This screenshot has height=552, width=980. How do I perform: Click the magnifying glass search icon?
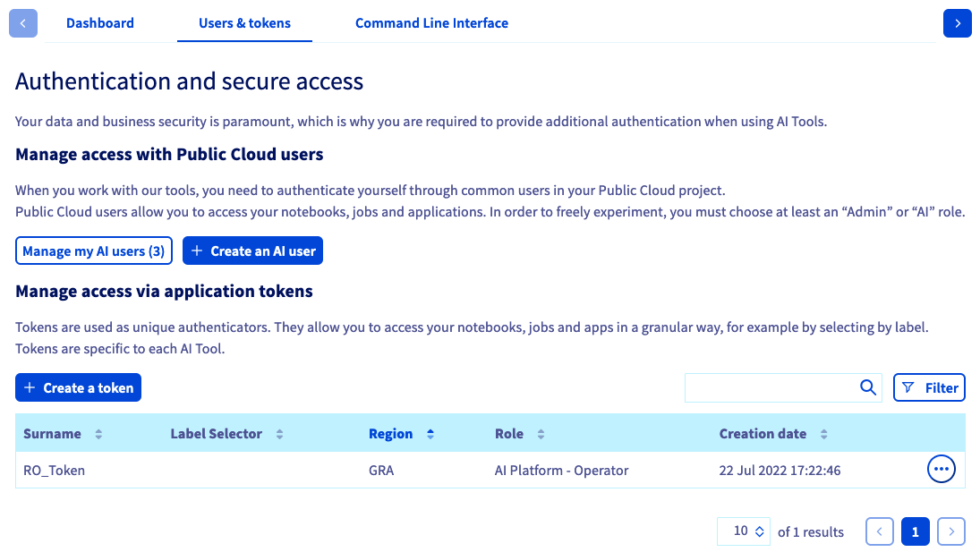coord(867,387)
